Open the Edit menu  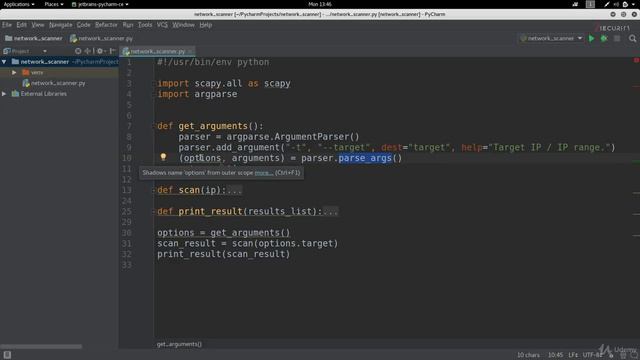(22, 25)
